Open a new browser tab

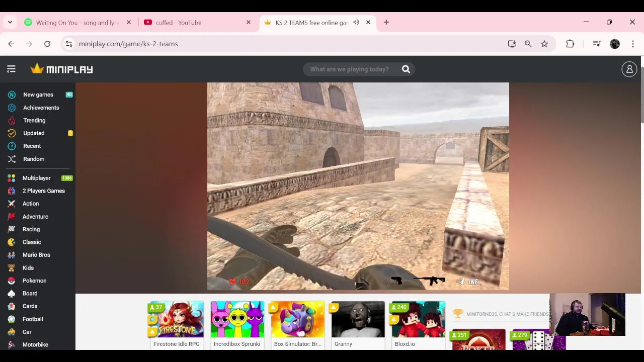coord(386,22)
